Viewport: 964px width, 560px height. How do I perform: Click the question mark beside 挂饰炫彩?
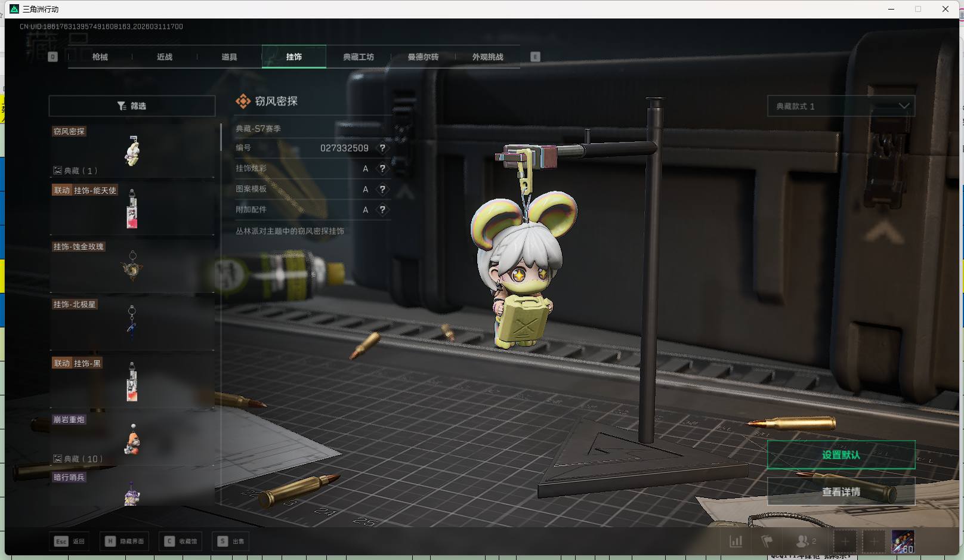382,169
